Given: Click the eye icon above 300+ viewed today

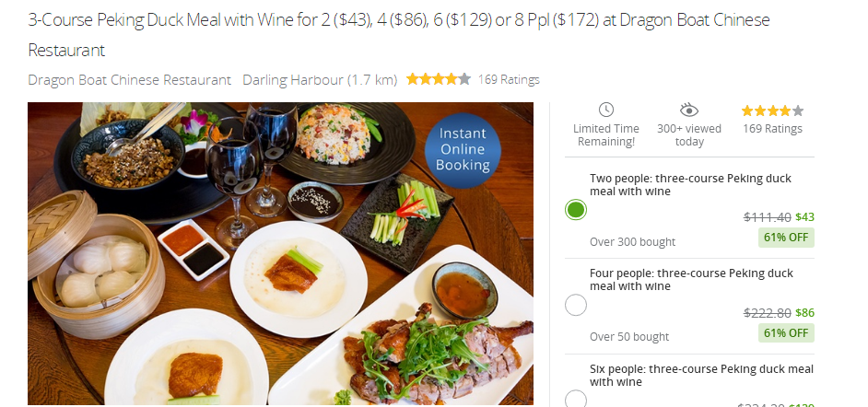Looking at the screenshot, I should pos(688,110).
